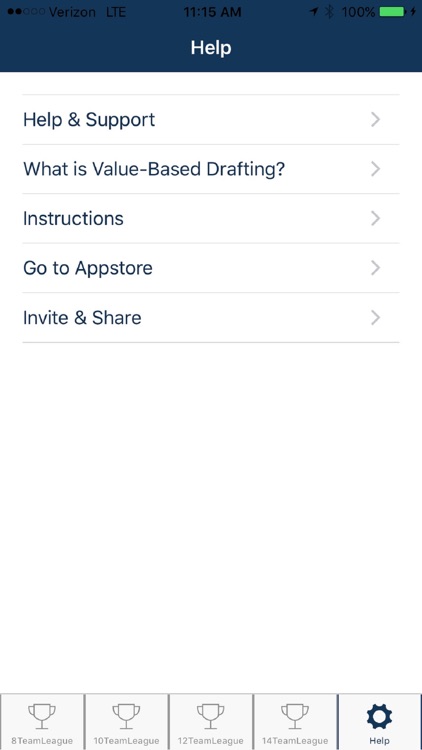Choose Go to Appstore

211,268
